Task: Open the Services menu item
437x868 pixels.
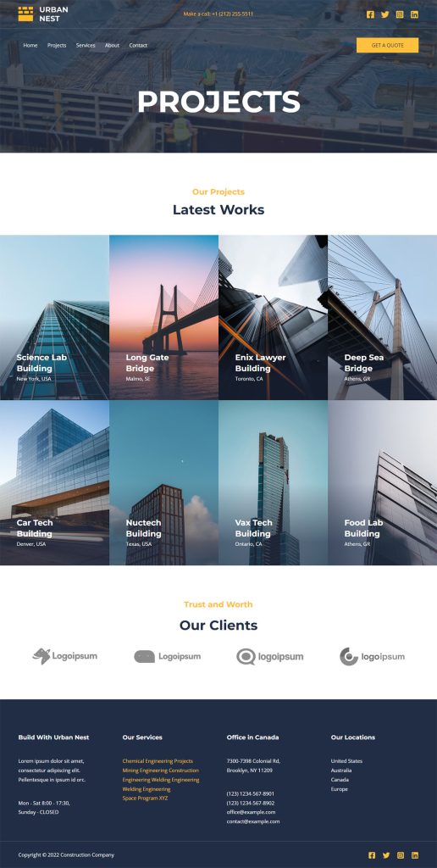Action: [86, 46]
